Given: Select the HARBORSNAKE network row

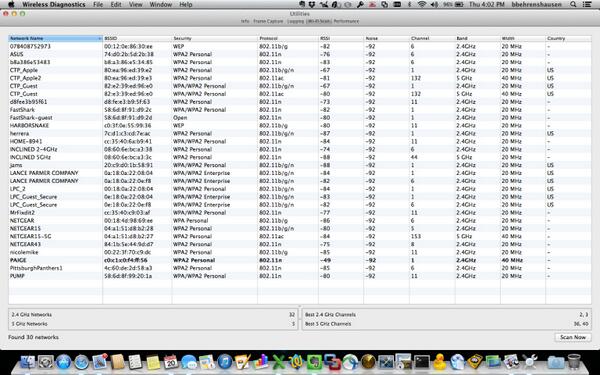Looking at the screenshot, I should coord(300,126).
